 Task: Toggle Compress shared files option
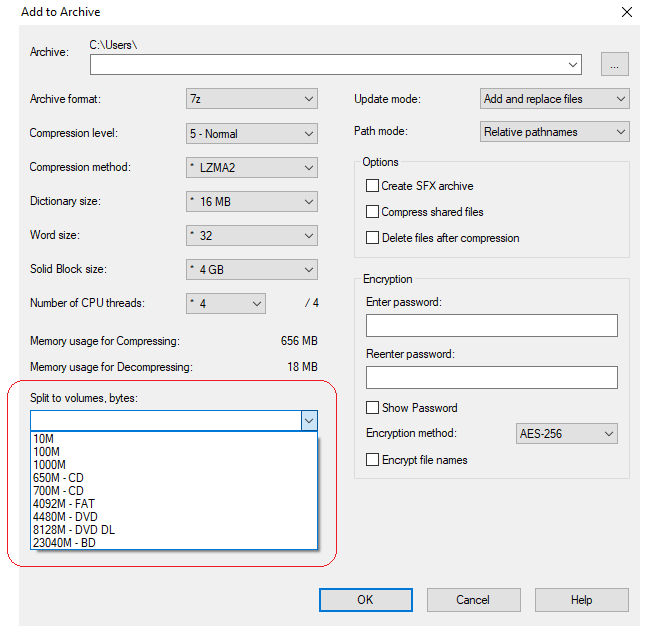pos(373,212)
